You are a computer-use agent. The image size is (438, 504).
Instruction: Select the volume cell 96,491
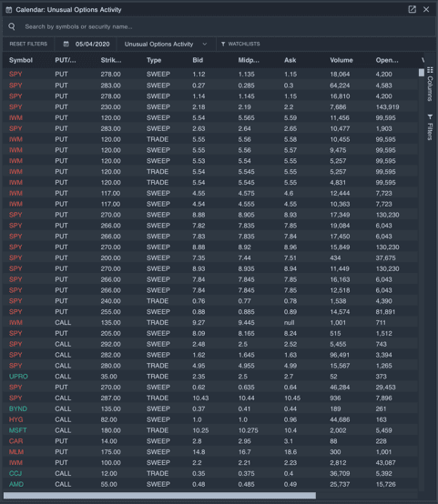(340, 355)
